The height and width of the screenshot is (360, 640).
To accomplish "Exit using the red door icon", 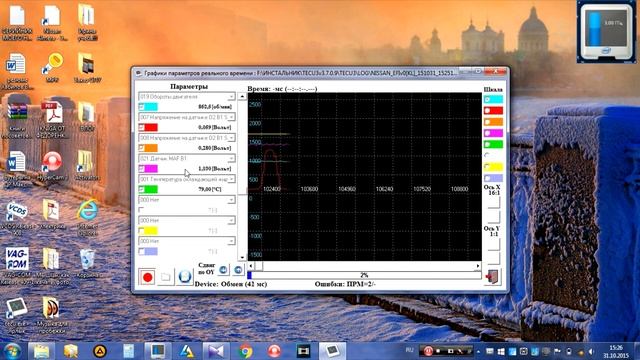I will [x=493, y=277].
